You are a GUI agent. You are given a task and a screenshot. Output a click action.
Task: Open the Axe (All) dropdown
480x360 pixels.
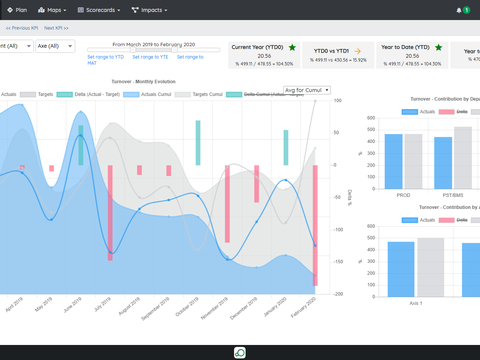click(55, 46)
